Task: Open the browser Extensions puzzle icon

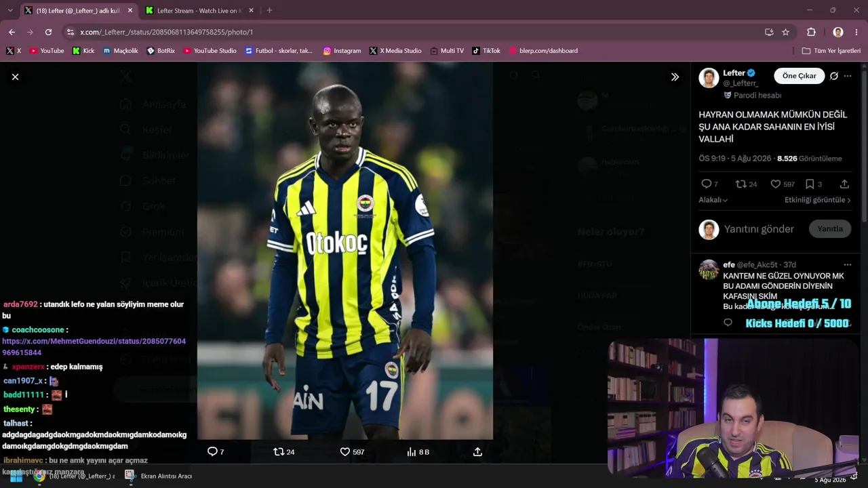Action: (811, 32)
